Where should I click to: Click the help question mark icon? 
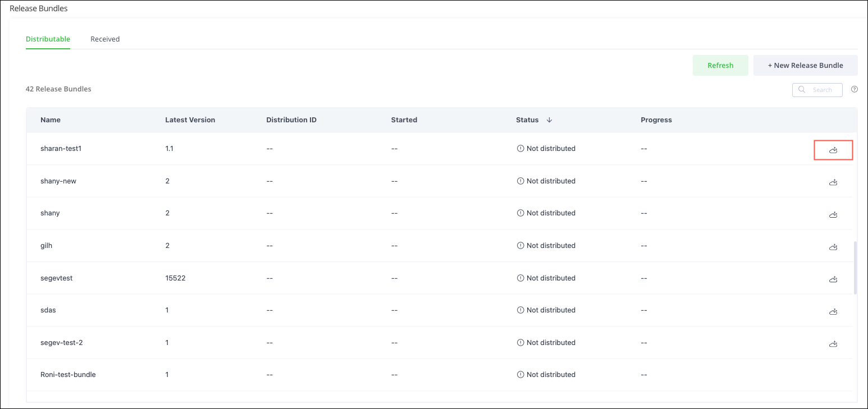(x=855, y=89)
